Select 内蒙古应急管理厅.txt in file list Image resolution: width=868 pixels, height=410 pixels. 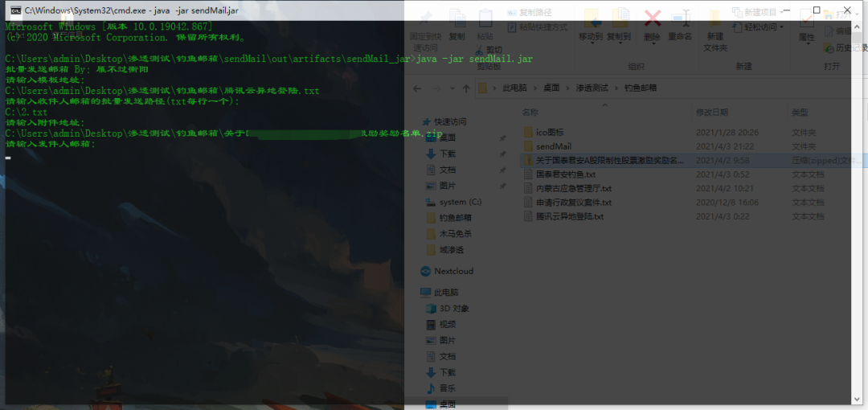[x=574, y=188]
